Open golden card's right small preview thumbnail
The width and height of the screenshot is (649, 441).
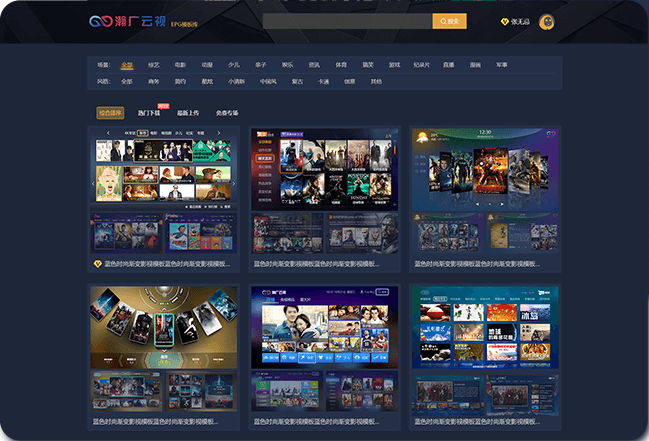tap(201, 391)
